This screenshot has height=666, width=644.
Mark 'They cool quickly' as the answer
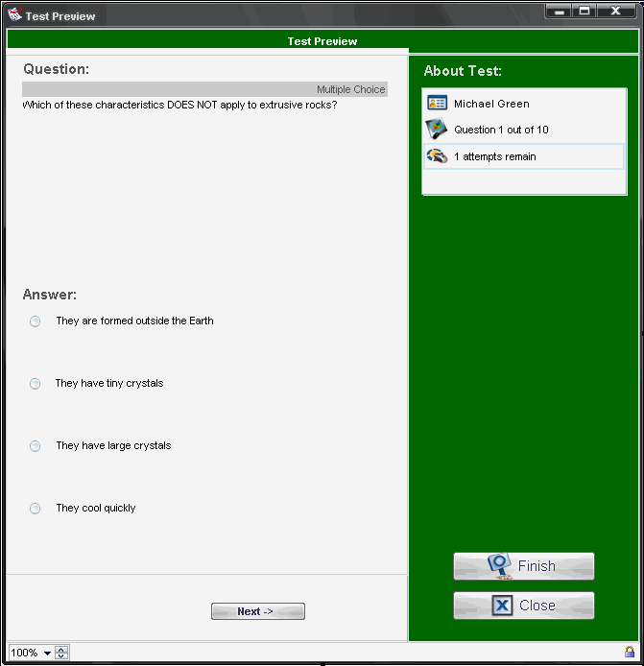click(x=36, y=509)
